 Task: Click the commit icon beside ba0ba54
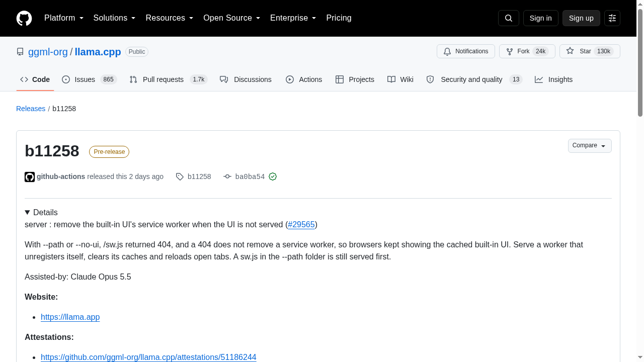[227, 176]
